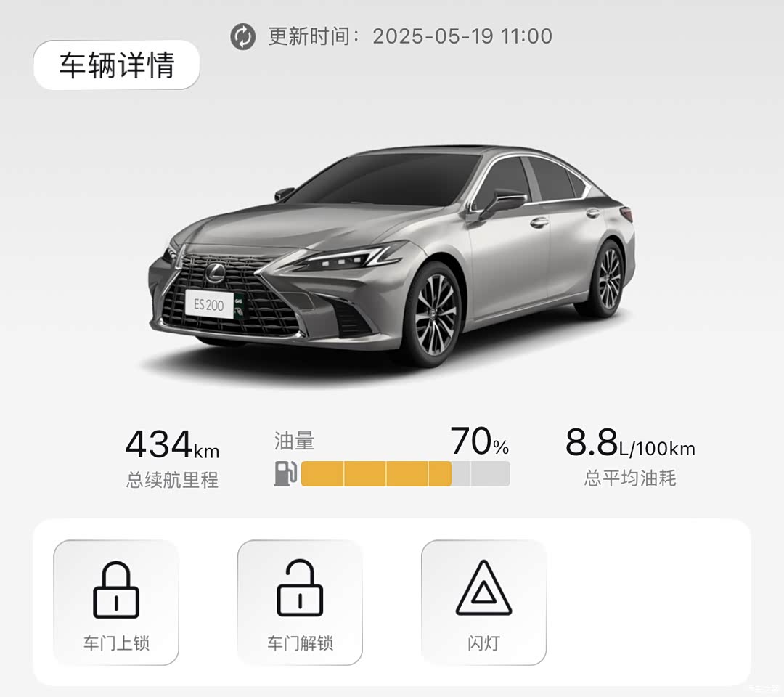This screenshot has height=697, width=784.
Task: Tap the refresh icon beside update time
Action: point(242,37)
